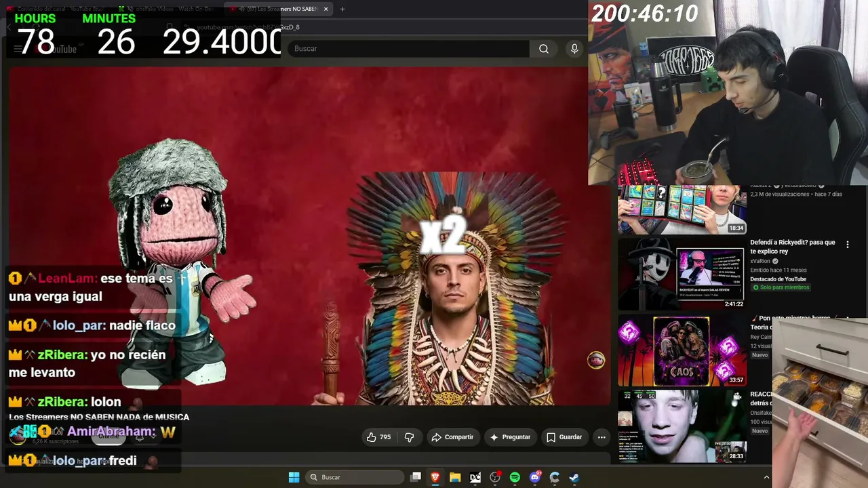Open the Windows Start menu
This screenshot has height=488, width=868.
294,477
